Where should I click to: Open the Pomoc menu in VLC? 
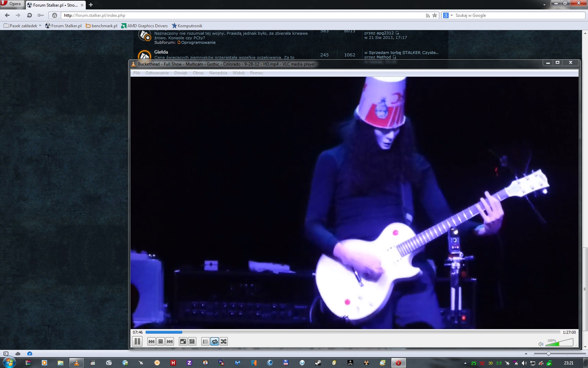click(257, 73)
